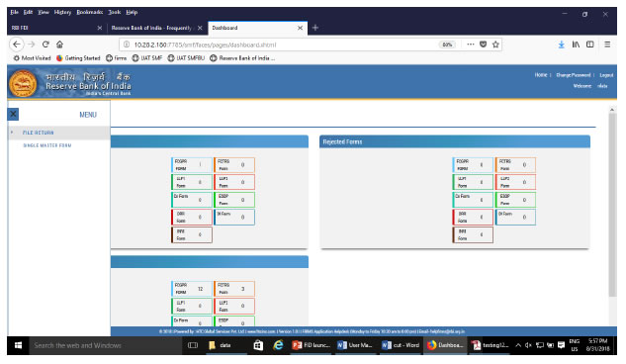Image resolution: width=626 pixels, height=364 pixels.
Task: Open Firefox hamburger menu
Action: [607, 45]
